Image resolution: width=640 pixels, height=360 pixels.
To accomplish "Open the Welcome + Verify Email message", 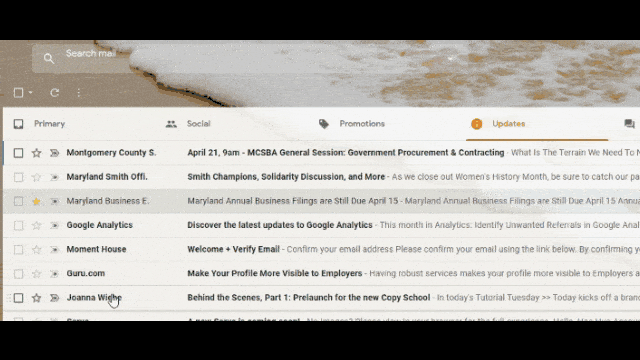I will tap(233, 249).
